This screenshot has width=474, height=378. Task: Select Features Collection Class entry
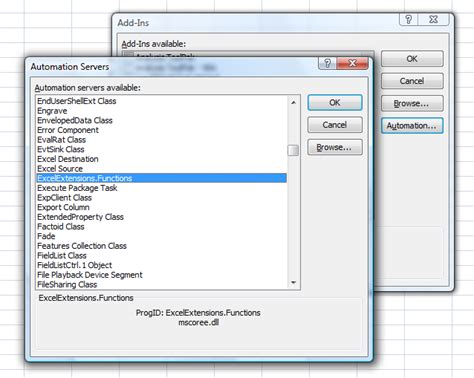(x=161, y=246)
